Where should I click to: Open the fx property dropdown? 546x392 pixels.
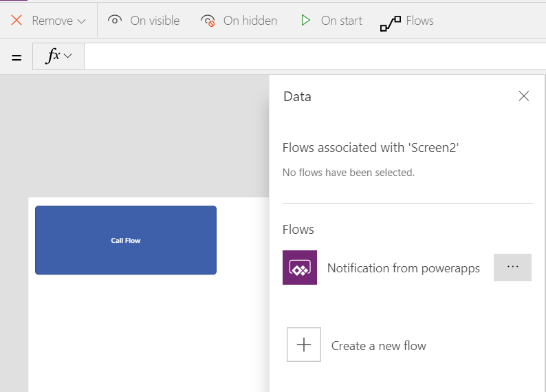pyautogui.click(x=58, y=56)
